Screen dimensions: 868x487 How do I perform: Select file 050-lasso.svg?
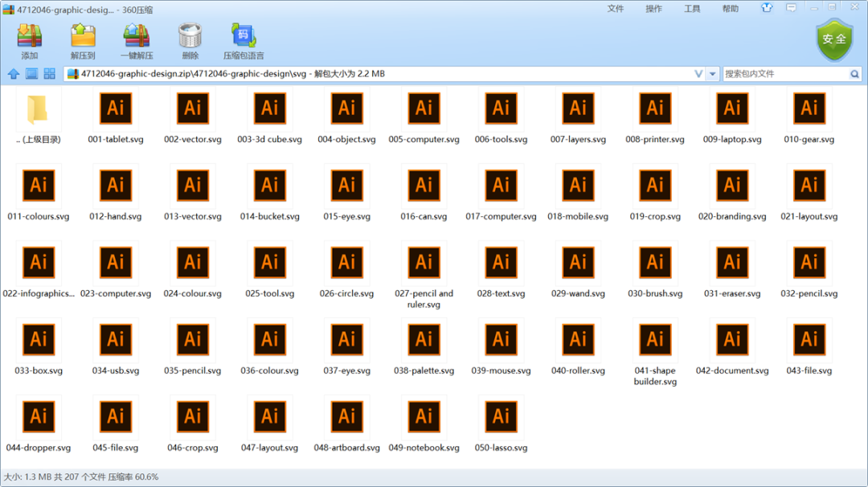click(x=501, y=425)
